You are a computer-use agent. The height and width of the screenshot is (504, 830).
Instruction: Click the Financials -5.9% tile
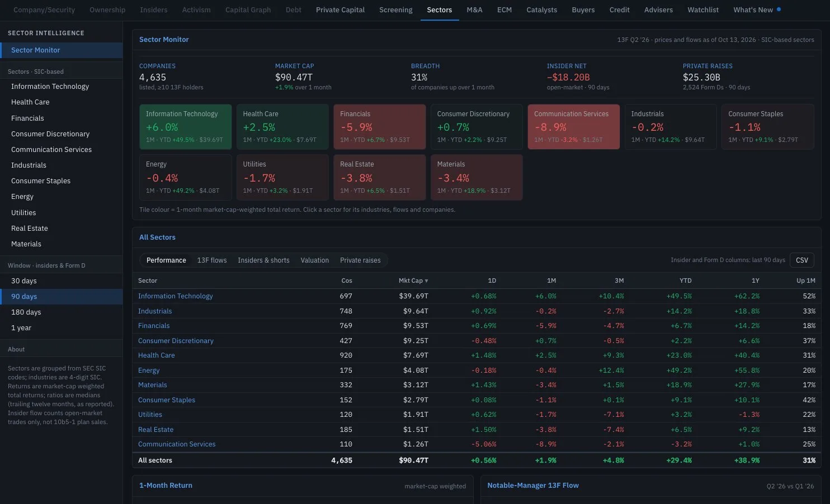point(379,127)
